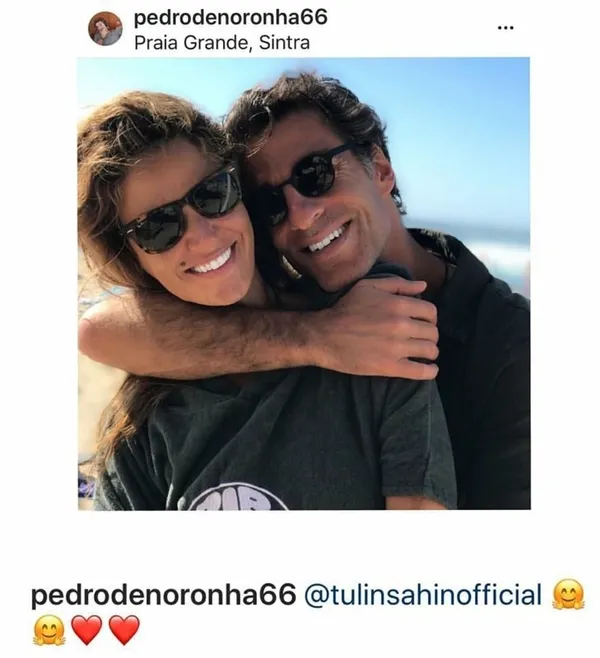Tap the ocean waves behind the man
Image resolution: width=600 pixels, height=658 pixels.
(499, 248)
